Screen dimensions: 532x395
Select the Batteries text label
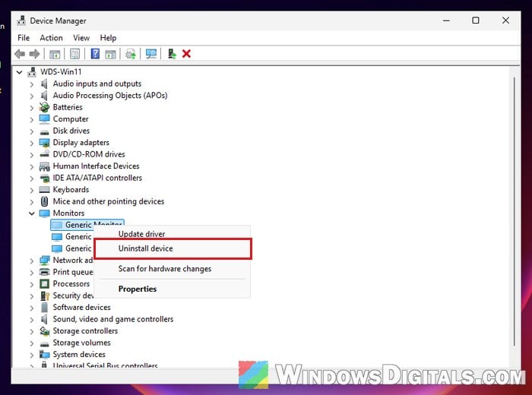[x=68, y=107]
